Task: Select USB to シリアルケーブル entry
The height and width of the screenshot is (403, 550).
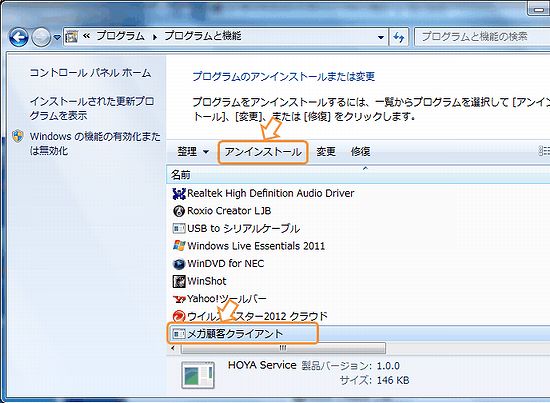Action: click(x=243, y=229)
